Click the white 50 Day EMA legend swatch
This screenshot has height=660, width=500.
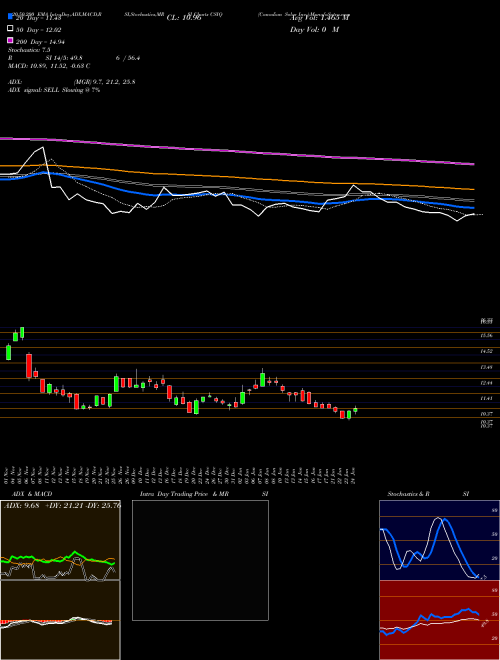pos(11,28)
